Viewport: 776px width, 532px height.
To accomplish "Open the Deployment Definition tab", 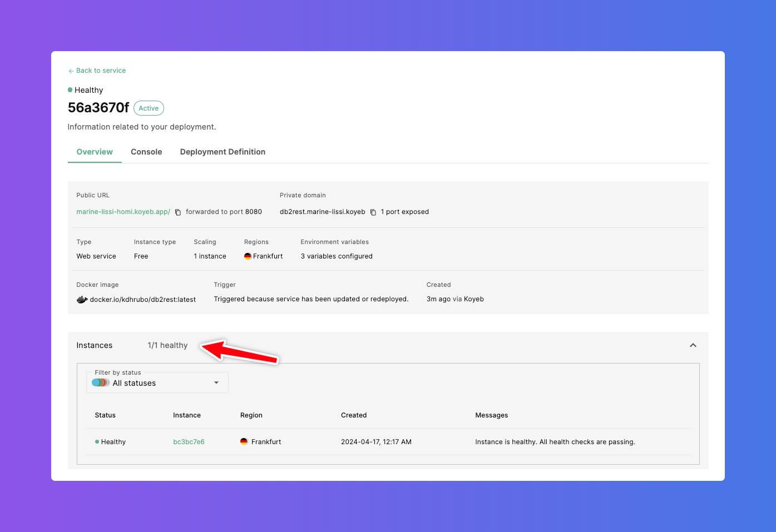I will coord(223,152).
